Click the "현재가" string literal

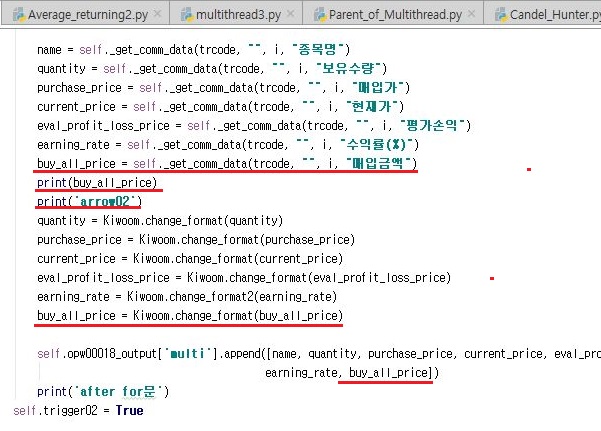(371, 106)
